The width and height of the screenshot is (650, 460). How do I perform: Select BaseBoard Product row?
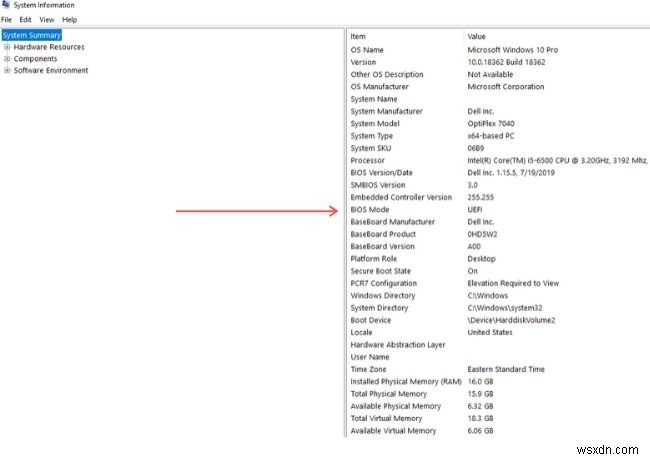point(383,234)
